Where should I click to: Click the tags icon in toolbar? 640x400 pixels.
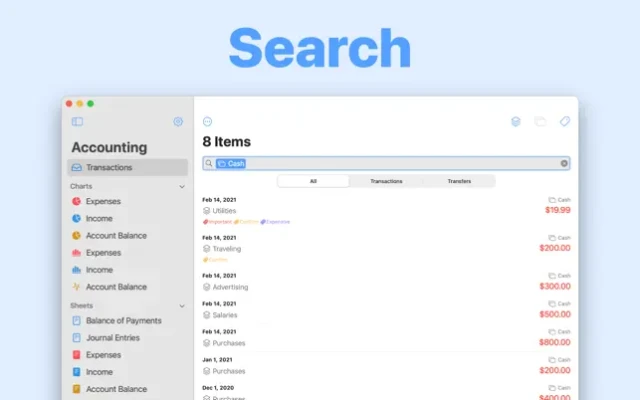564,122
